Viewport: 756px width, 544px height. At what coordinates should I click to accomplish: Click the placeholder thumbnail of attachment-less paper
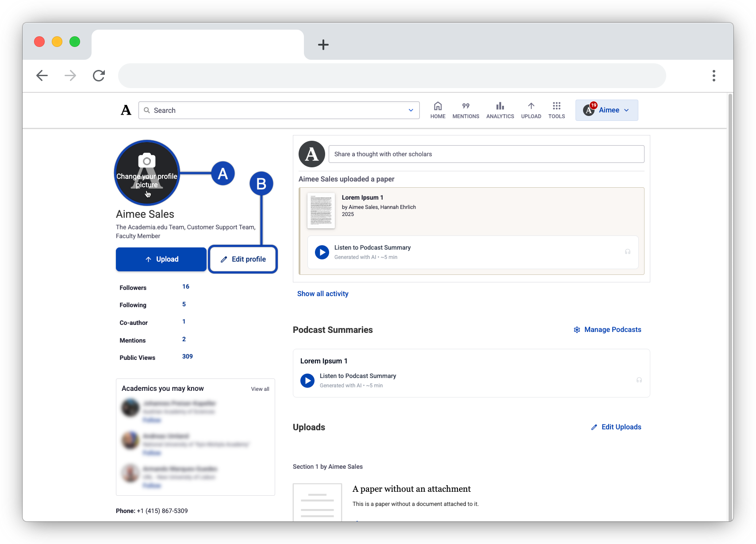click(317, 503)
